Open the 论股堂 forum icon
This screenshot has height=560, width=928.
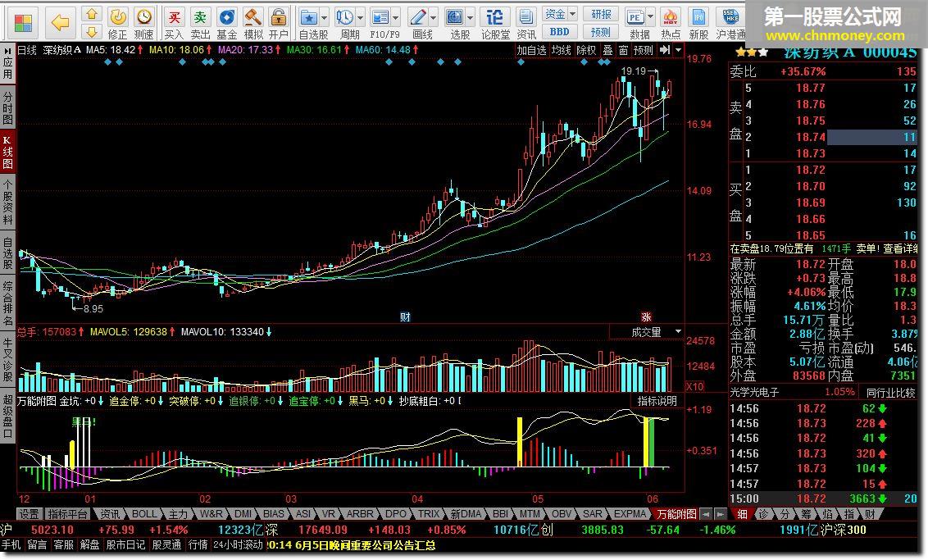[495, 24]
